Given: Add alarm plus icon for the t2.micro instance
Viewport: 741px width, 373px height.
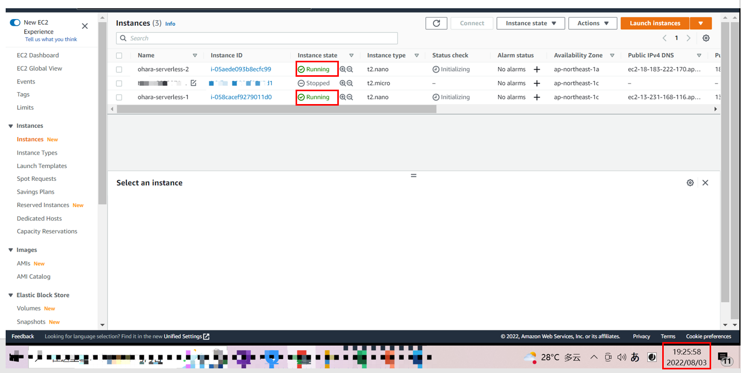Looking at the screenshot, I should (536, 83).
